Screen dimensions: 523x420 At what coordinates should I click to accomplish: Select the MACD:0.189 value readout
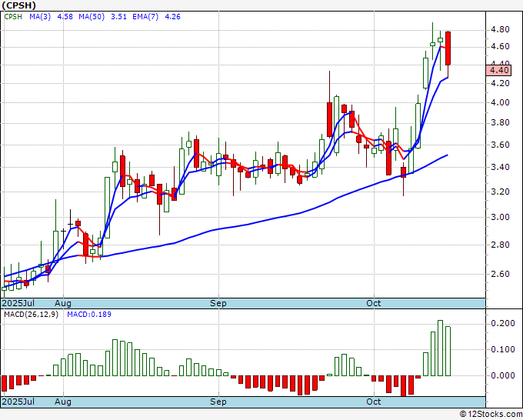[x=89, y=315]
